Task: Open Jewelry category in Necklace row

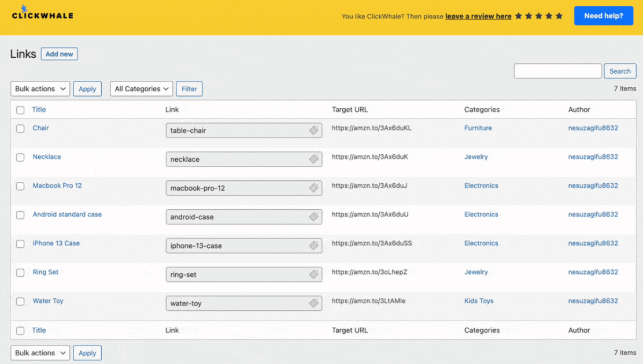Action: coord(476,157)
